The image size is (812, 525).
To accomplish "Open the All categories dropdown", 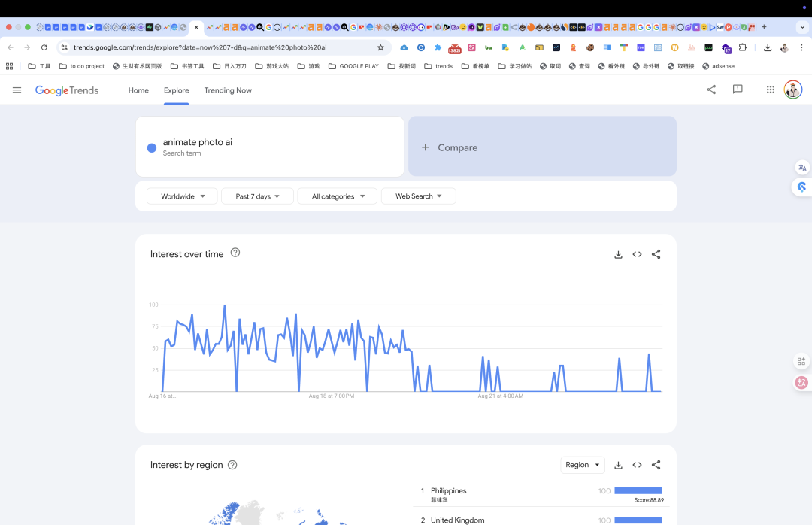I will pyautogui.click(x=337, y=196).
